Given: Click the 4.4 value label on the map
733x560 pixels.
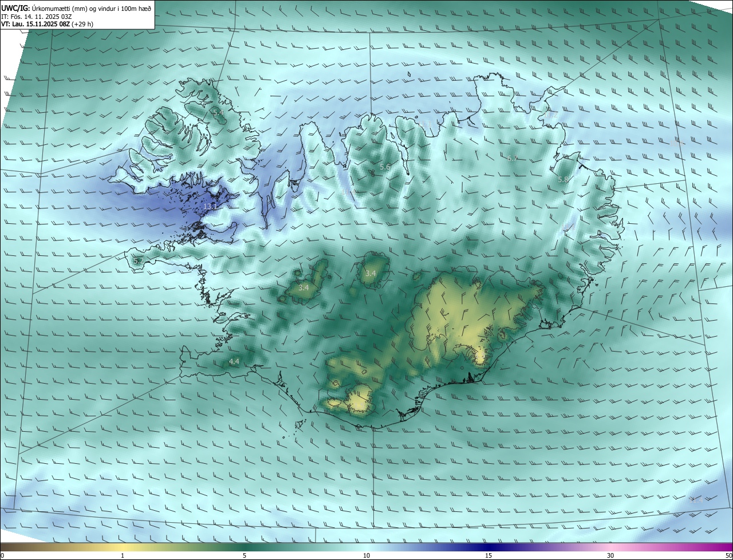Looking at the screenshot, I should click(x=234, y=361).
